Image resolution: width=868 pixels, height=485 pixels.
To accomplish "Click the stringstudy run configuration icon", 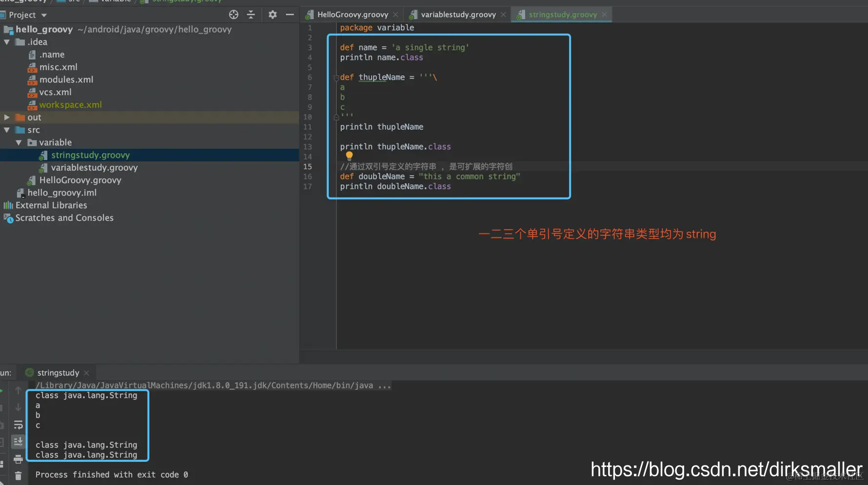I will (30, 373).
